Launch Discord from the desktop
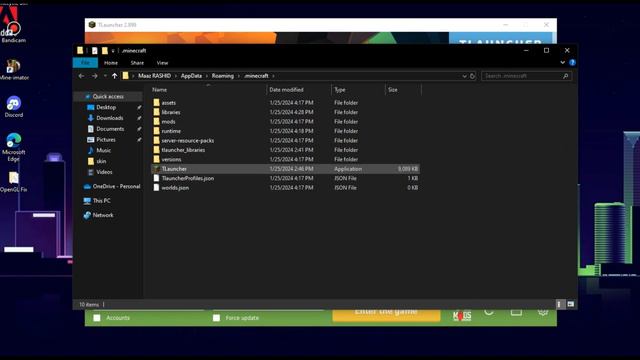The width and height of the screenshot is (640, 360). pos(13,107)
